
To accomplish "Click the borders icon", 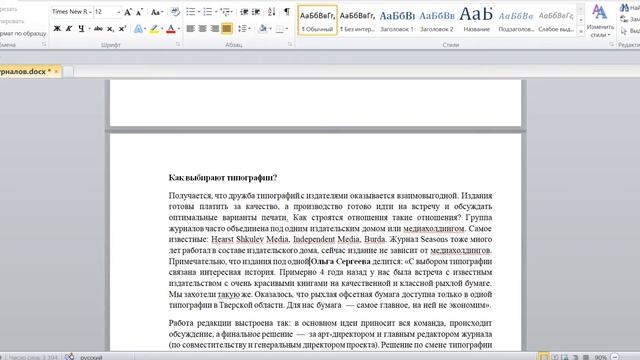I will pos(279,29).
